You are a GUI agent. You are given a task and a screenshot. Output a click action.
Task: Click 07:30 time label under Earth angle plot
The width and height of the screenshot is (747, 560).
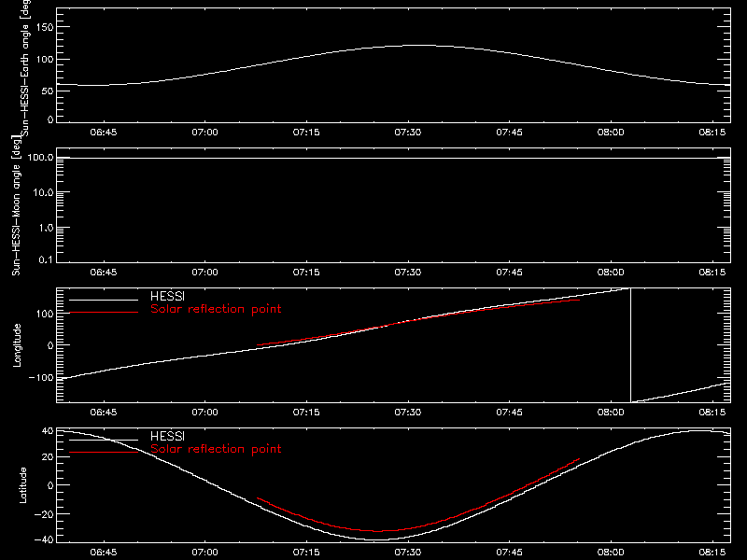(x=408, y=133)
